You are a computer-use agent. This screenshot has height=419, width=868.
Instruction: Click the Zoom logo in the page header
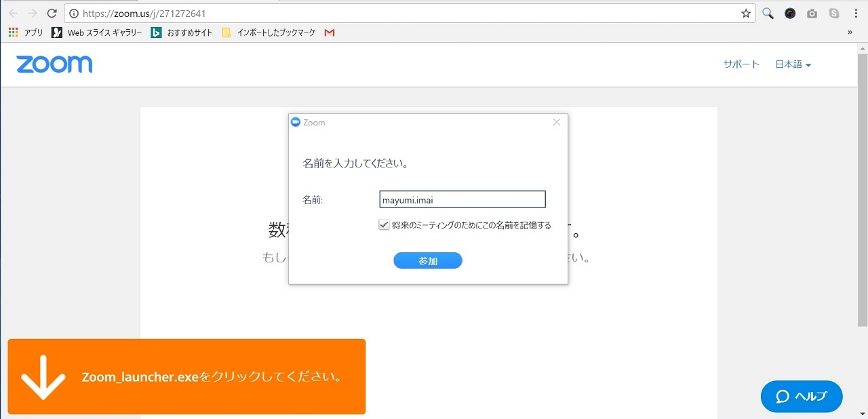click(x=54, y=64)
